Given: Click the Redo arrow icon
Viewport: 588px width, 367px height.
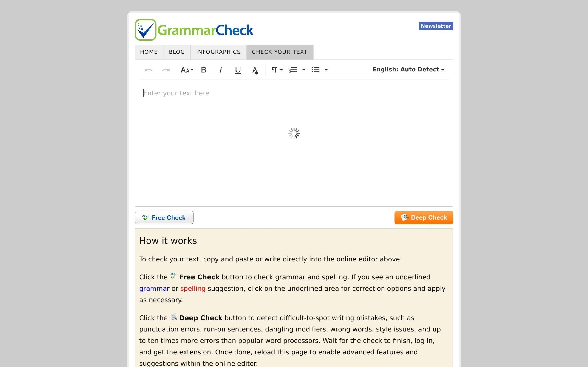Looking at the screenshot, I should click(166, 70).
